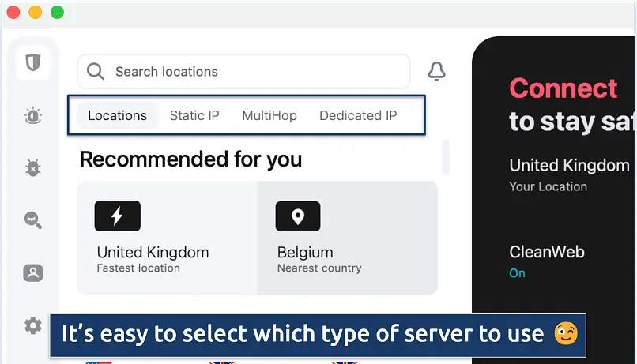Toggle the CleanWeb On status
The image size is (637, 364).
click(x=518, y=273)
